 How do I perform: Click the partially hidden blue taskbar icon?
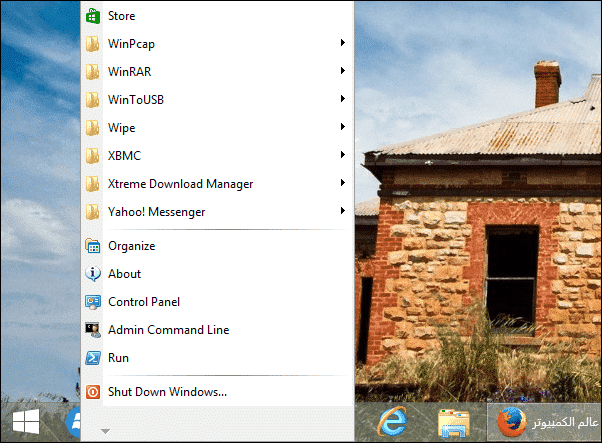72,423
